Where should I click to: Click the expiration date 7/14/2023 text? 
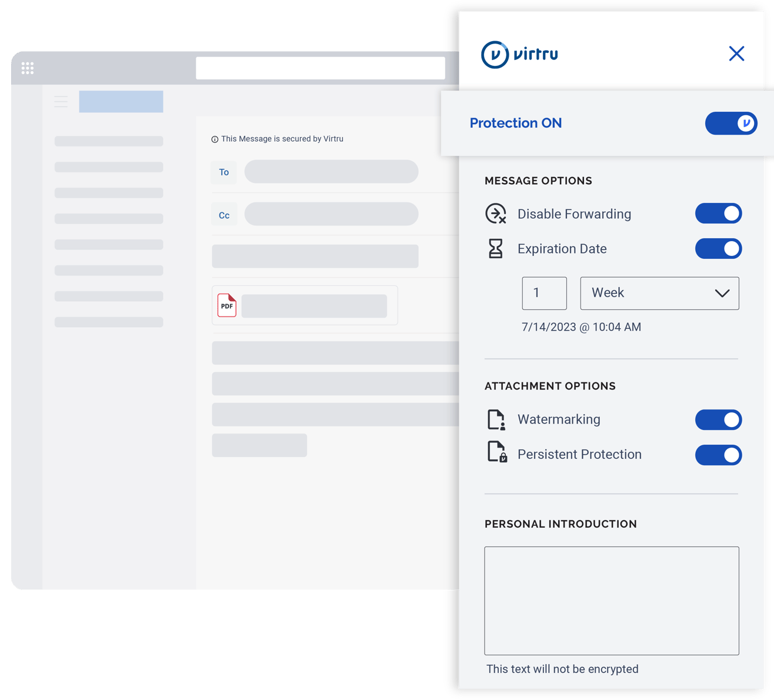pos(581,327)
